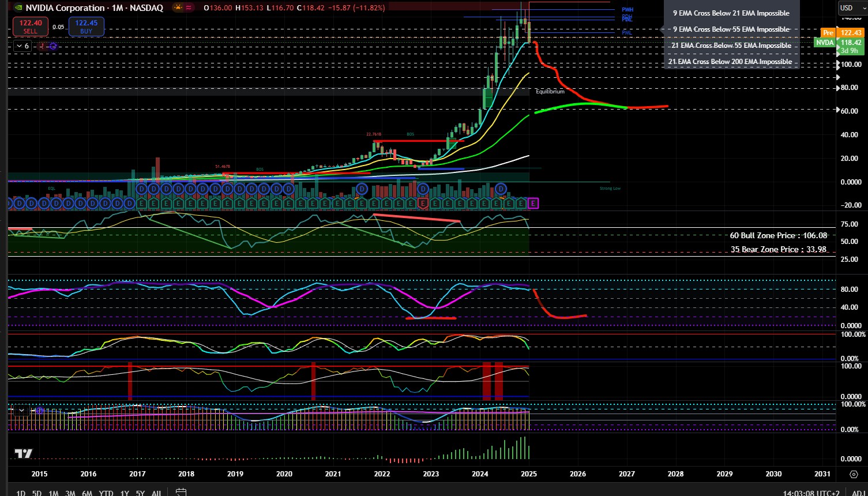The width and height of the screenshot is (868, 496).
Task: Click the green NVDA 118.42 price label
Action: [x=839, y=42]
